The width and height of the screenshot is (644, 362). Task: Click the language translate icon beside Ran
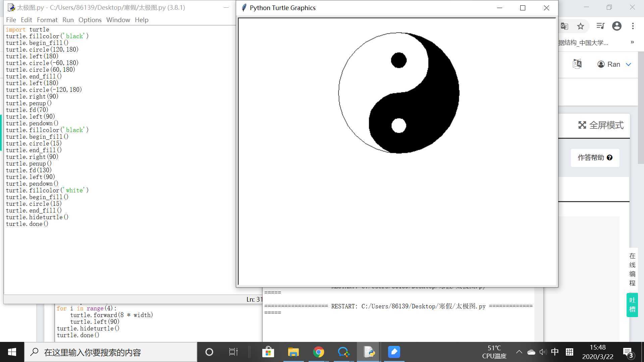[x=577, y=64]
